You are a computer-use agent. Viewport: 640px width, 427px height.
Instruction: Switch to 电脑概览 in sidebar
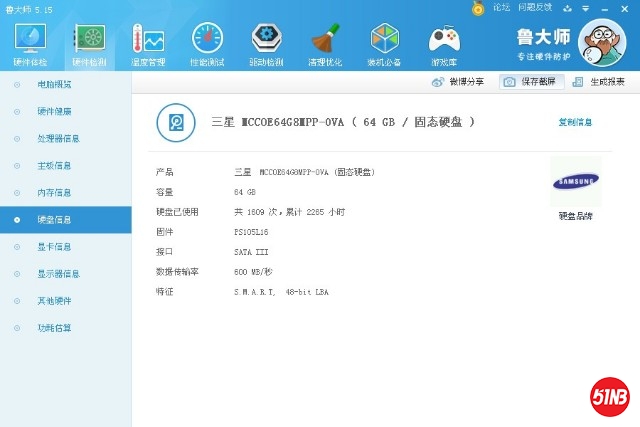coord(54,84)
